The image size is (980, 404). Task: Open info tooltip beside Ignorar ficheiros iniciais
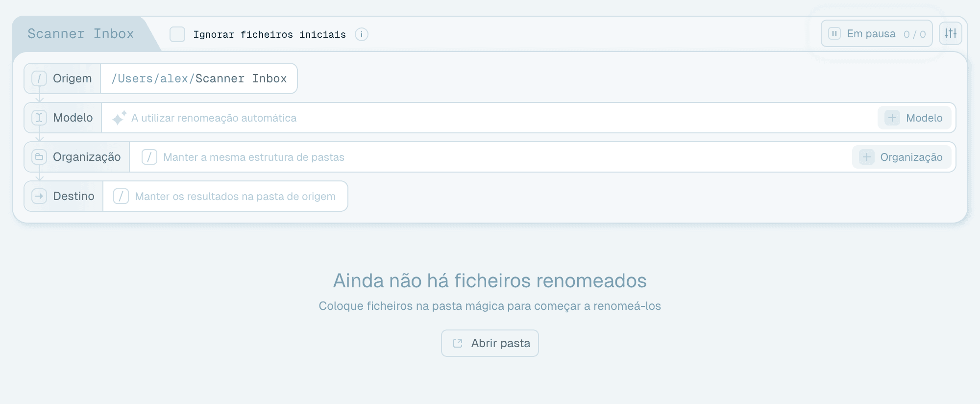coord(362,34)
